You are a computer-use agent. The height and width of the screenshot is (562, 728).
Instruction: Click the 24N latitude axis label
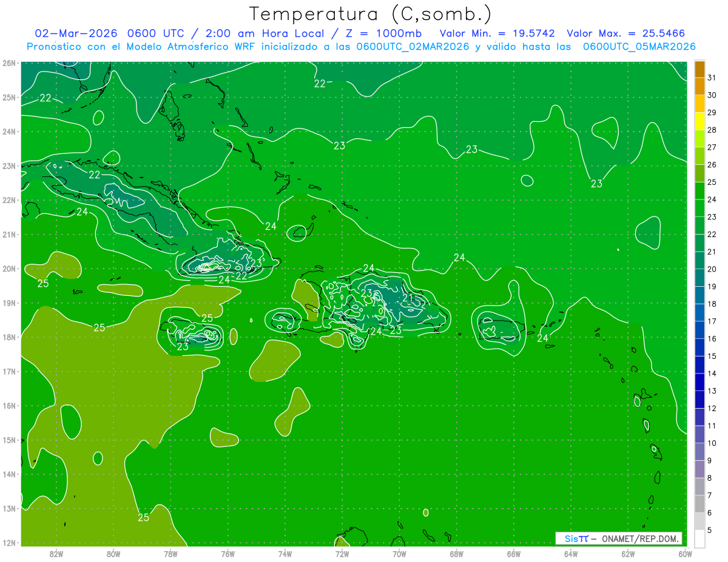tap(8, 132)
